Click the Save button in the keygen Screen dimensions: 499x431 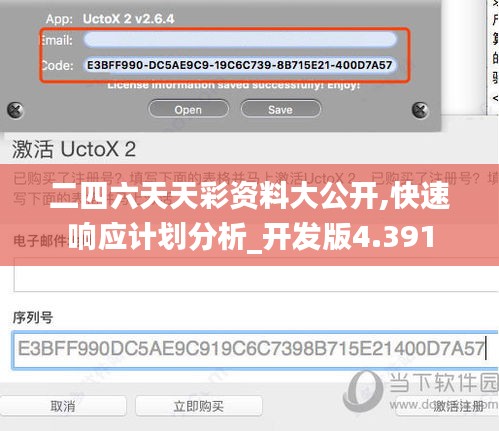pyautogui.click(x=280, y=109)
